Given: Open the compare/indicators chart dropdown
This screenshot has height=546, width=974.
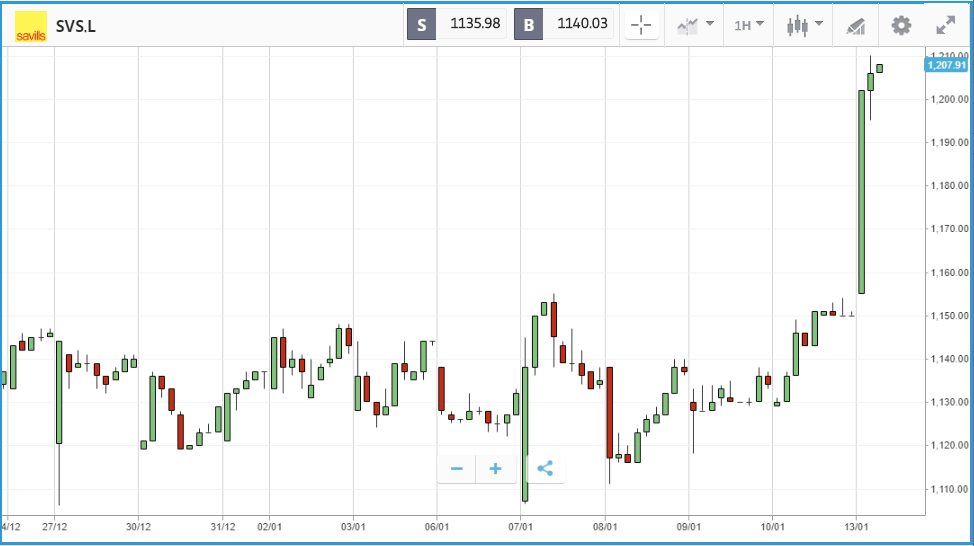Looking at the screenshot, I should click(695, 25).
